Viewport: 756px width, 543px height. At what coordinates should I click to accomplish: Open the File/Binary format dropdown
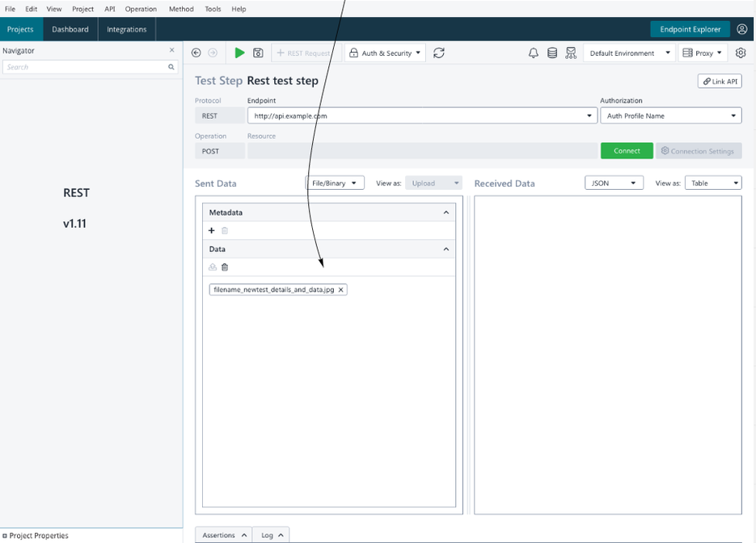click(x=335, y=183)
